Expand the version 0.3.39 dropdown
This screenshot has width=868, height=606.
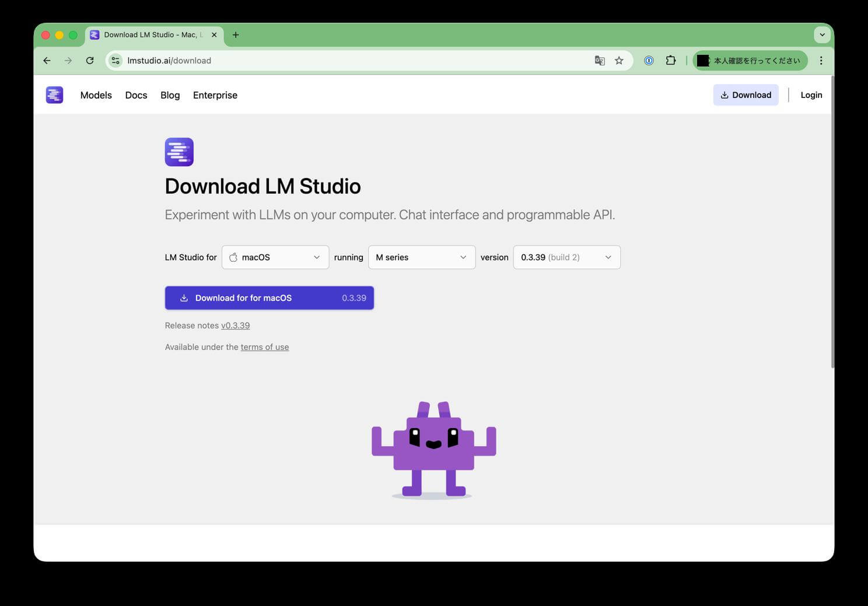point(566,257)
